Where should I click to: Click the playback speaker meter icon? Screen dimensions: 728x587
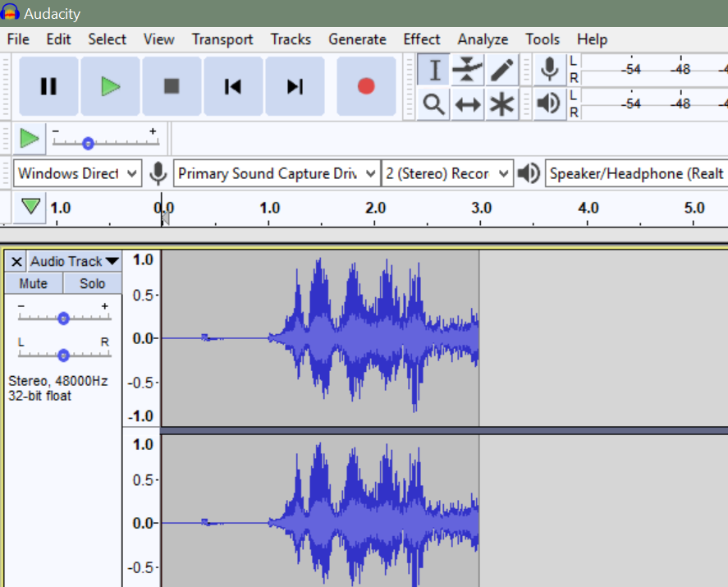tap(549, 104)
